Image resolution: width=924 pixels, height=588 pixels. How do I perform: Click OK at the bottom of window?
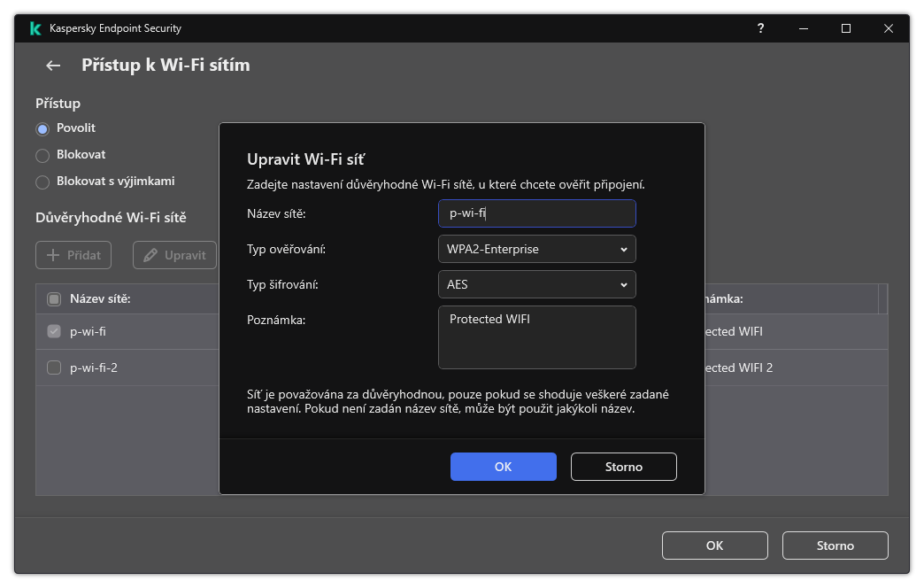[714, 545]
